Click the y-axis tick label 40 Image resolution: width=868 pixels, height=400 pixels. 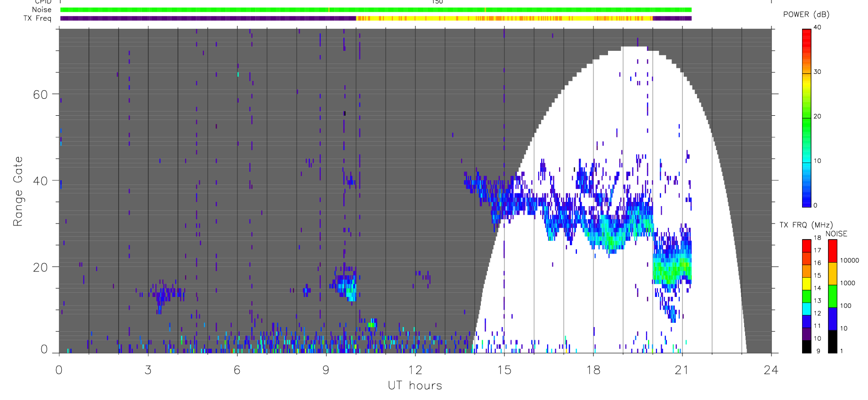41,181
